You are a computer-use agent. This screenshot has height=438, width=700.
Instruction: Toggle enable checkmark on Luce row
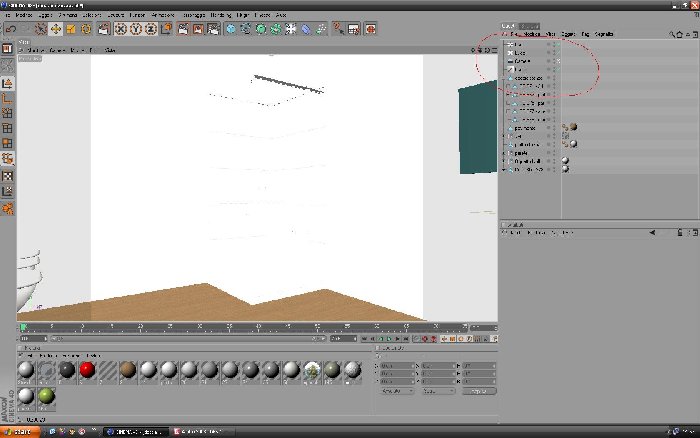[x=558, y=53]
